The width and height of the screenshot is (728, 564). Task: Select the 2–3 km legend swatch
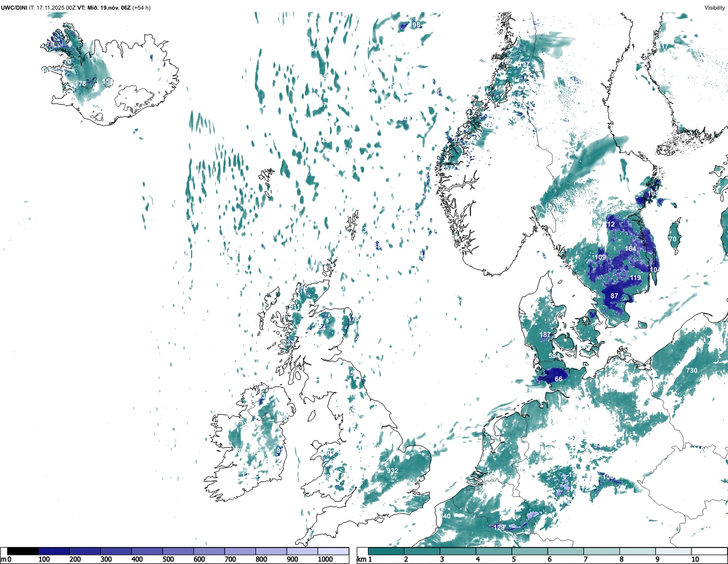point(422,551)
